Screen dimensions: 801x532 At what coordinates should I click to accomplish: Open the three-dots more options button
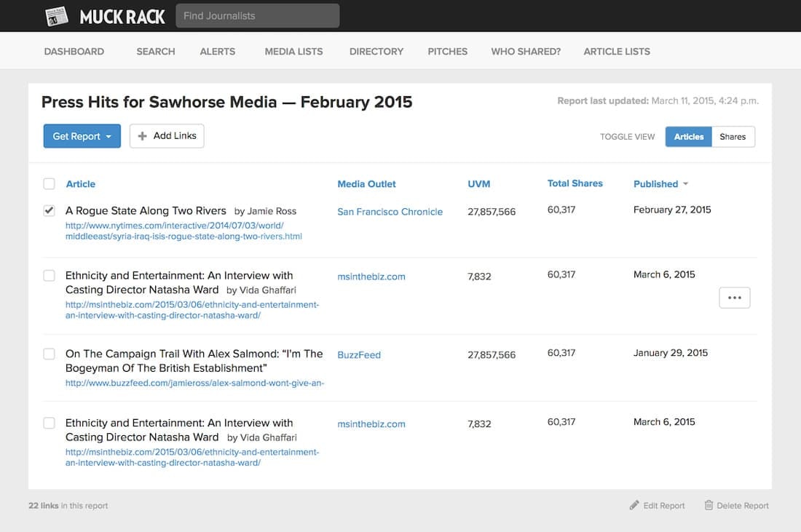(x=734, y=298)
